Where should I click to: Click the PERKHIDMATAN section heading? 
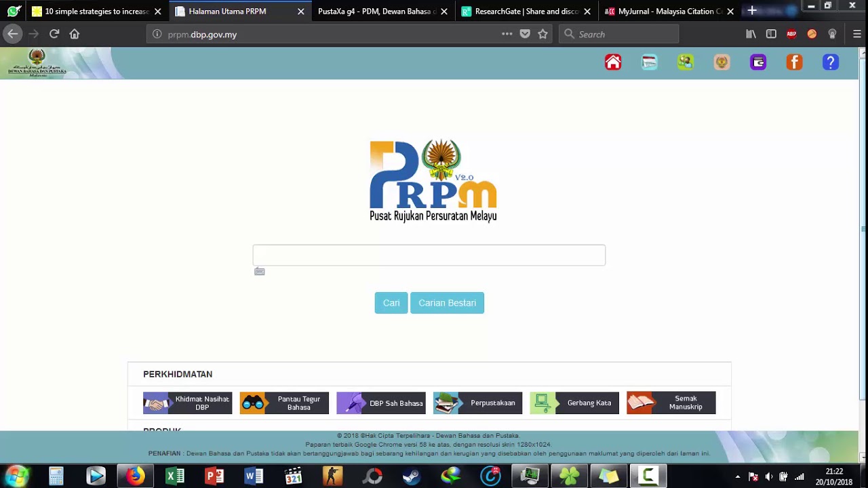point(178,374)
